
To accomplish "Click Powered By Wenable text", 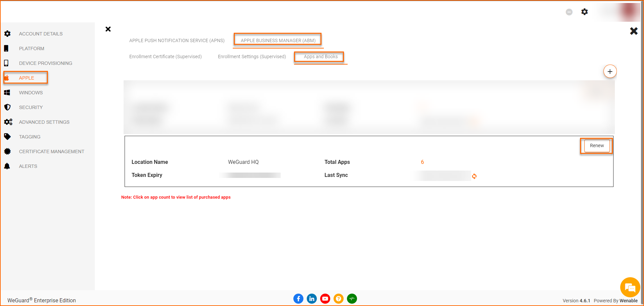I will (x=616, y=301).
